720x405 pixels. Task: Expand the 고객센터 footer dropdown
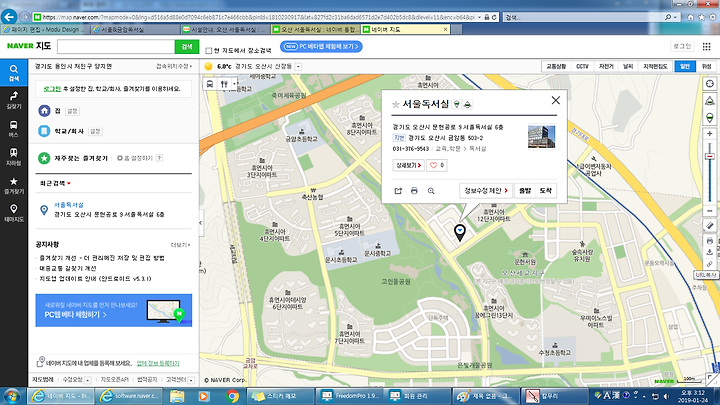pos(191,380)
